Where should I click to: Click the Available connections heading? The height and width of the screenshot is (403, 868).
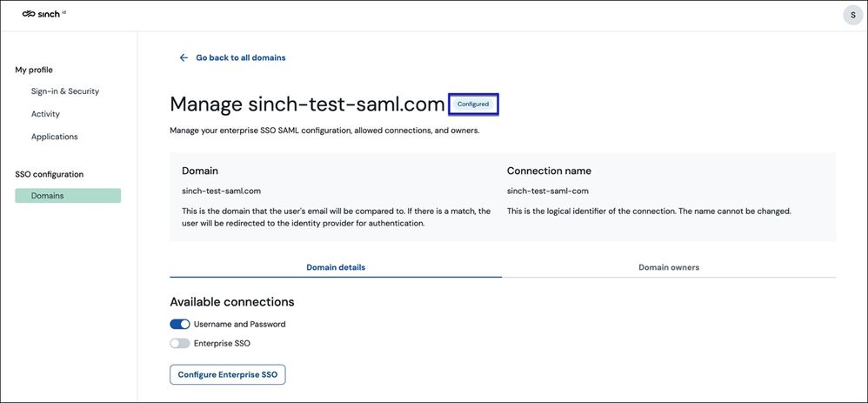232,302
